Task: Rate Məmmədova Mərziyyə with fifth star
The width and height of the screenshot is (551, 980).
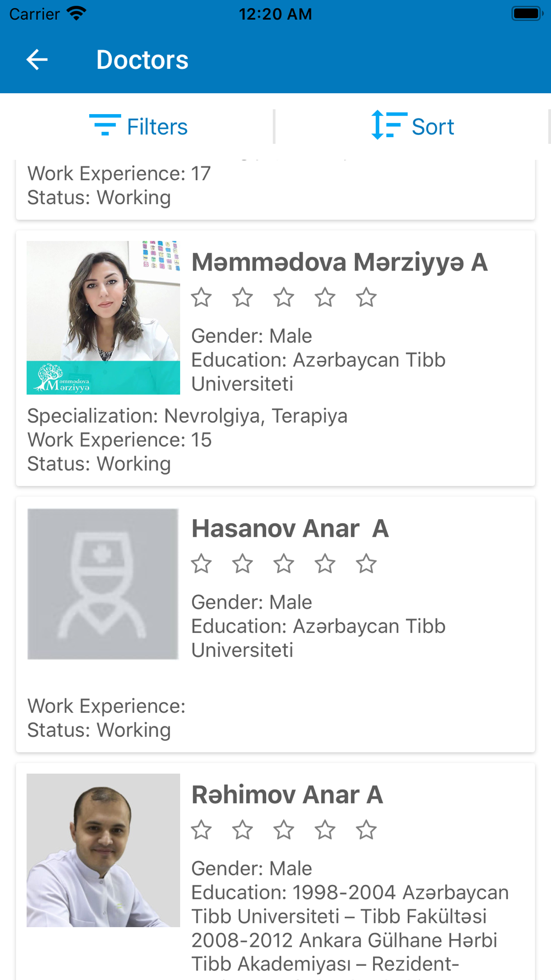Action: (x=366, y=298)
